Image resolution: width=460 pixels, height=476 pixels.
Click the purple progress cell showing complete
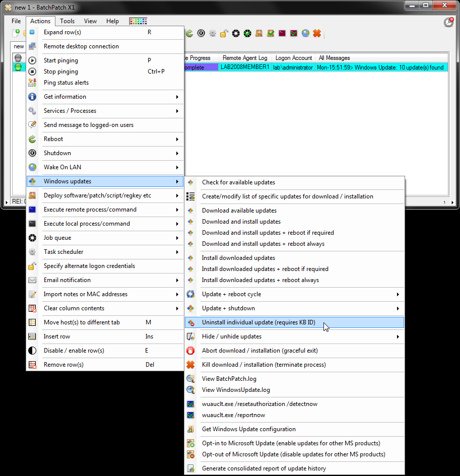(x=201, y=67)
